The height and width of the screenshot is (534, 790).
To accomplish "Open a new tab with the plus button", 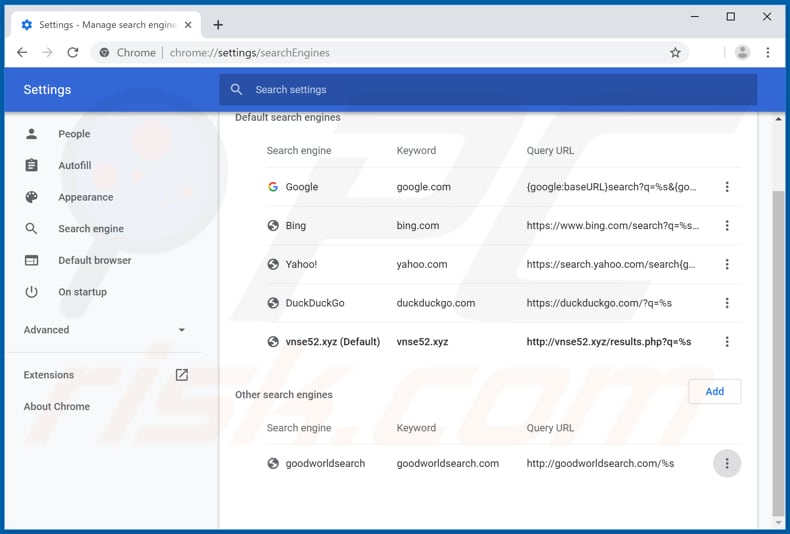I will (218, 25).
